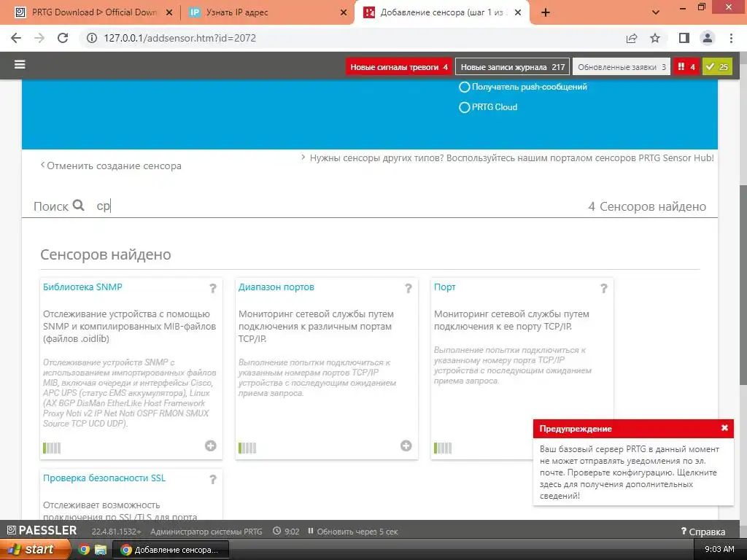Click the Справка help link in the footer
The image size is (747, 560).
(x=703, y=532)
